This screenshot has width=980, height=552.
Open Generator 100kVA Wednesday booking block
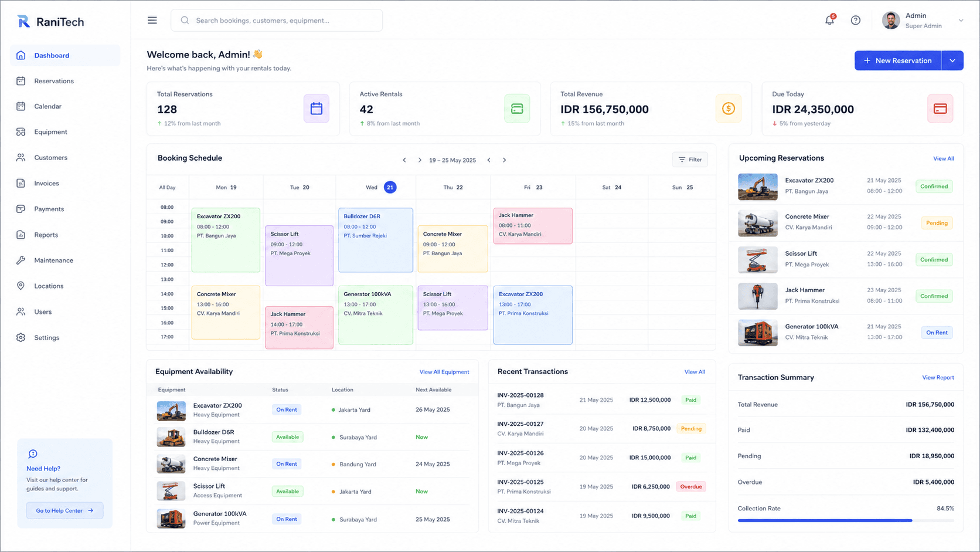376,315
